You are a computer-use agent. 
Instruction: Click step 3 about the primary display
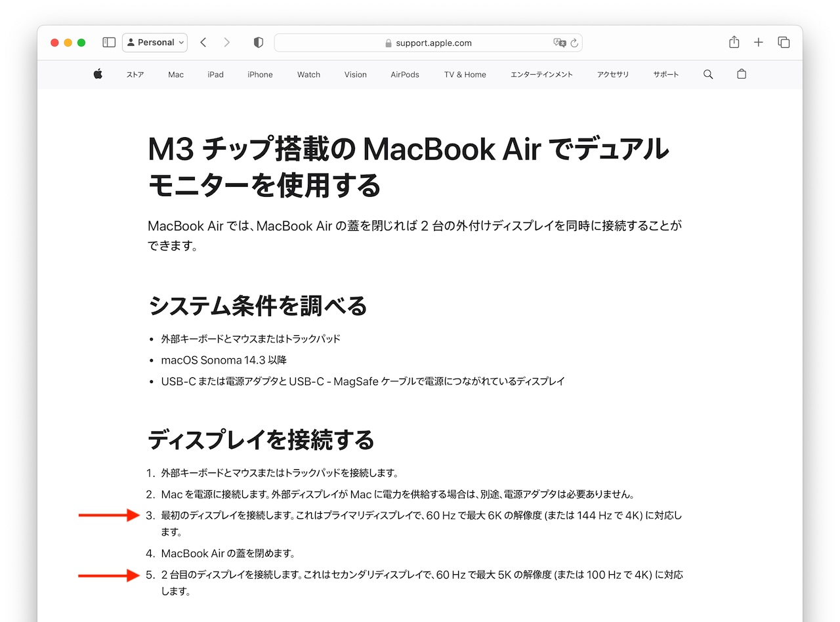click(421, 524)
